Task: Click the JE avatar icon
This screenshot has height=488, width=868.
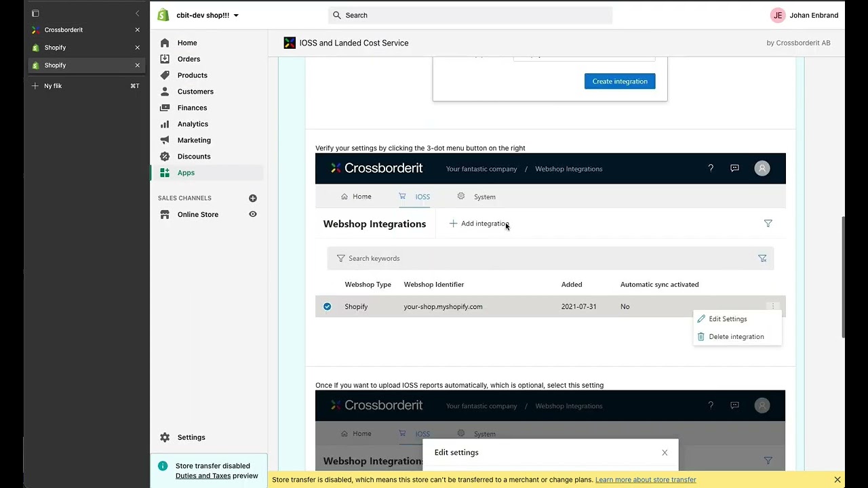Action: click(778, 15)
